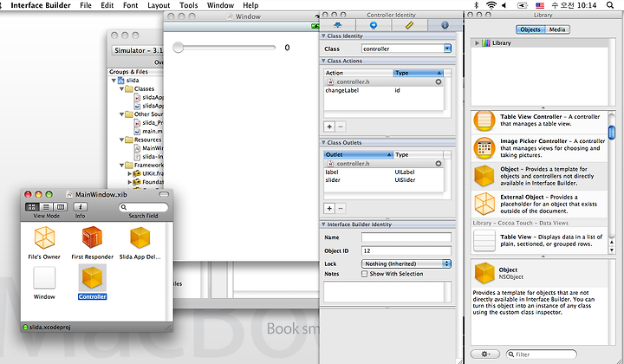Collapse the Resources folder
The image size is (624, 364).
[x=122, y=140]
